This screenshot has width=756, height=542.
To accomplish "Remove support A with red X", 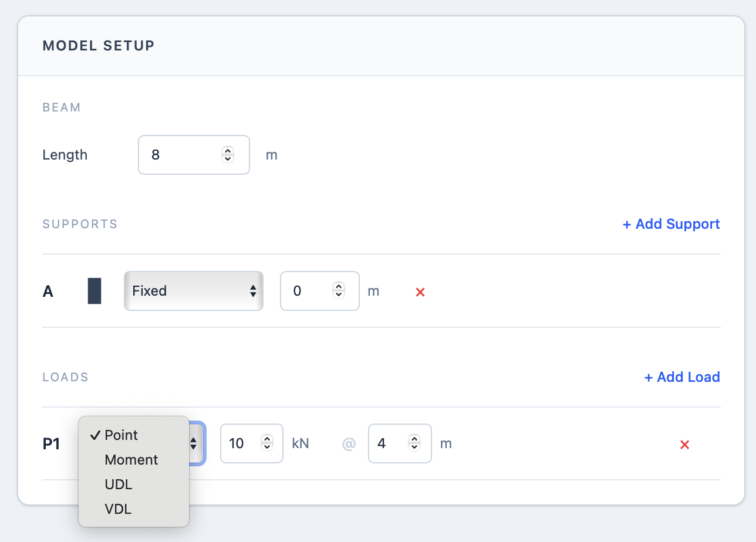I will point(420,292).
